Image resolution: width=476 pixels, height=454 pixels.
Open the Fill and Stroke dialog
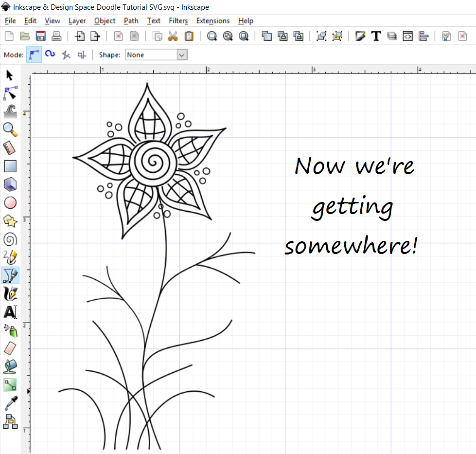(x=360, y=36)
